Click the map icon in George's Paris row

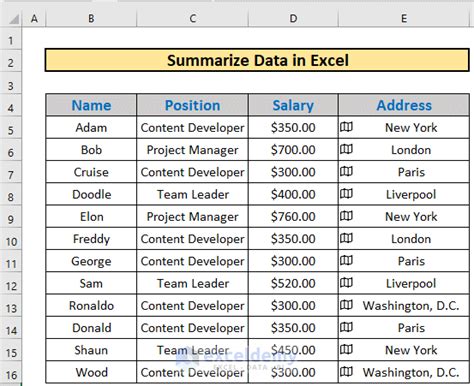click(x=346, y=260)
